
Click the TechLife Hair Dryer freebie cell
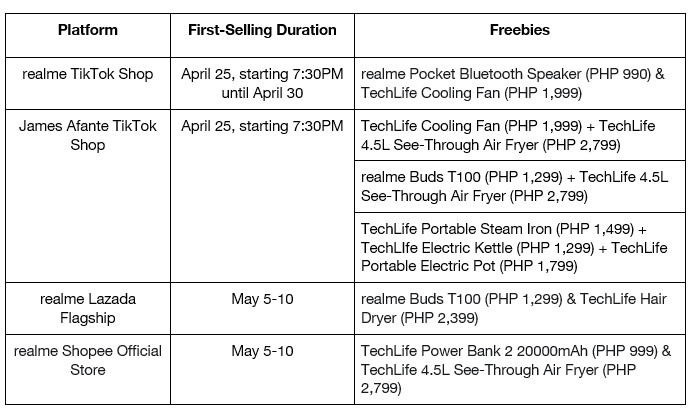pyautogui.click(x=519, y=308)
